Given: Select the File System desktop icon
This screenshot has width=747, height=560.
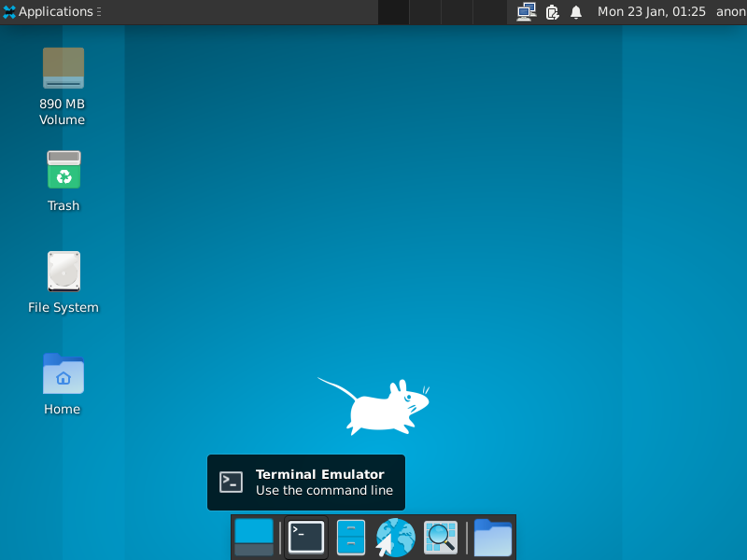Looking at the screenshot, I should coord(63,271).
